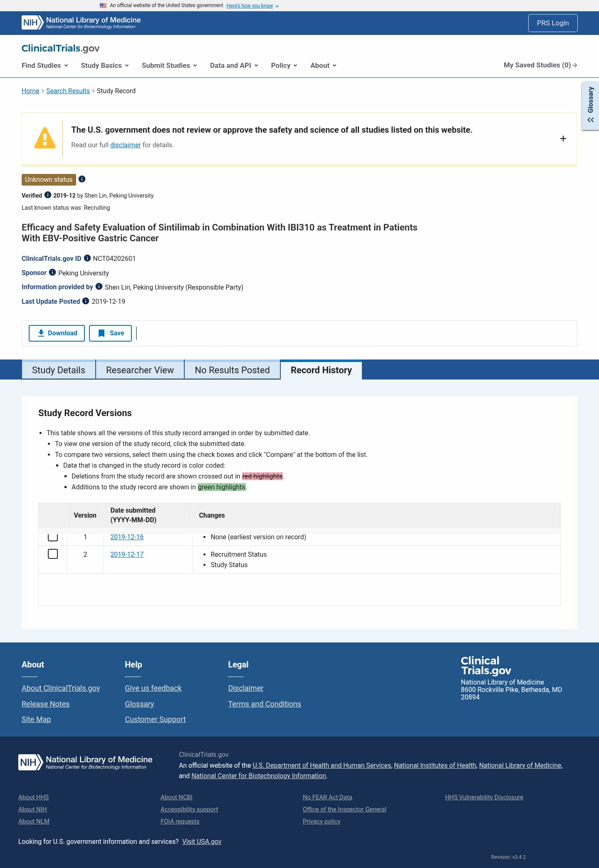This screenshot has width=599, height=868.
Task: Open No FEAR Act Data link
Action: click(x=327, y=797)
